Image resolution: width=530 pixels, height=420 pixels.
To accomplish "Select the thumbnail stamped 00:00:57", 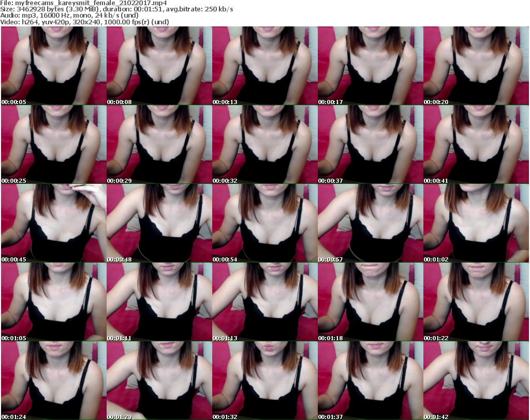I will 371,223.
